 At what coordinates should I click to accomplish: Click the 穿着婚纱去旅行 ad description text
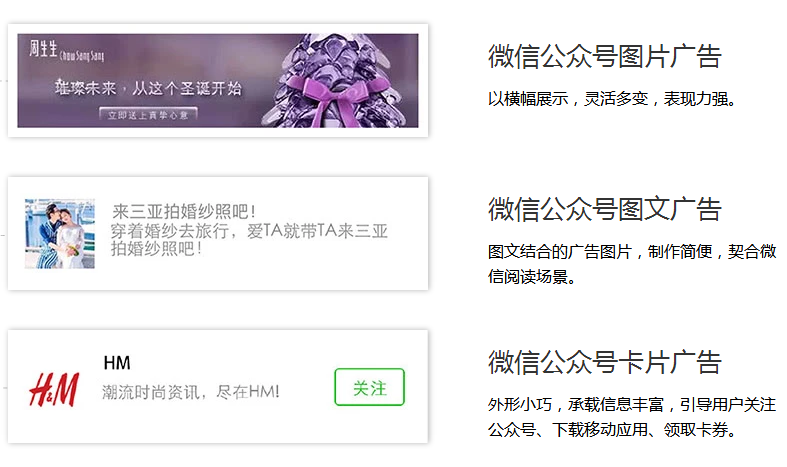pyautogui.click(x=249, y=240)
